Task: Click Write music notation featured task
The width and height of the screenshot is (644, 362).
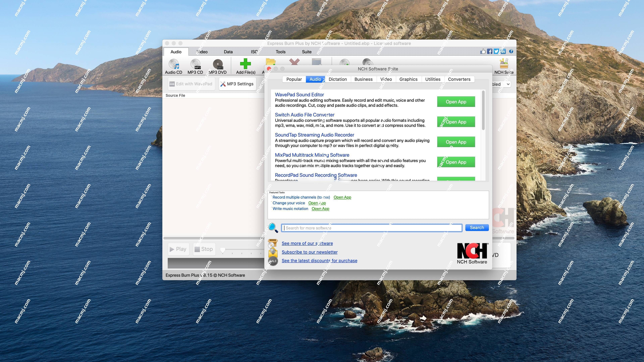Action: coord(290,209)
